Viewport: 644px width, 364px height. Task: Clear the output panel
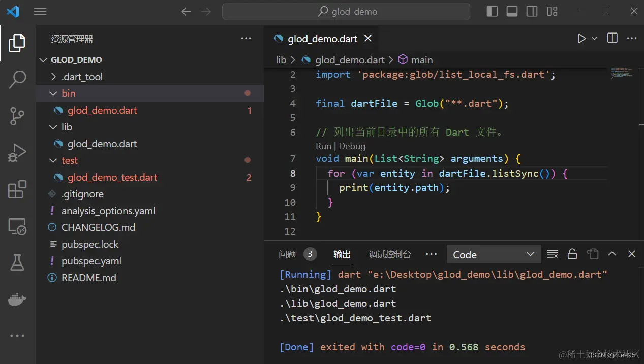[553, 254]
